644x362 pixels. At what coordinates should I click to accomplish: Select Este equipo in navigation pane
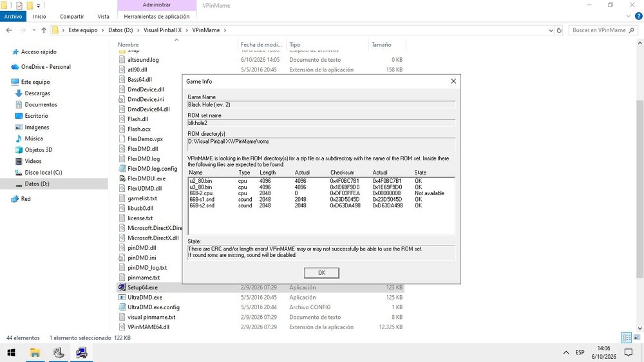35,82
